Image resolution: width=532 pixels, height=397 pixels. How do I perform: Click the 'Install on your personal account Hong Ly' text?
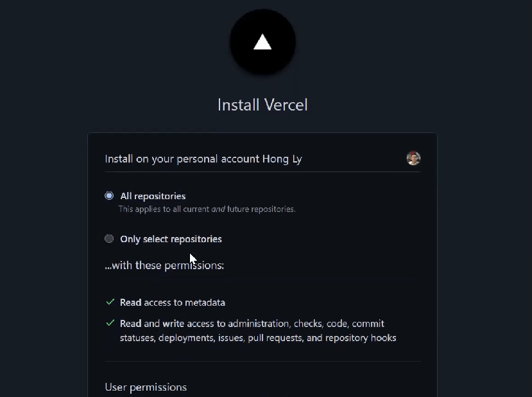tap(203, 159)
